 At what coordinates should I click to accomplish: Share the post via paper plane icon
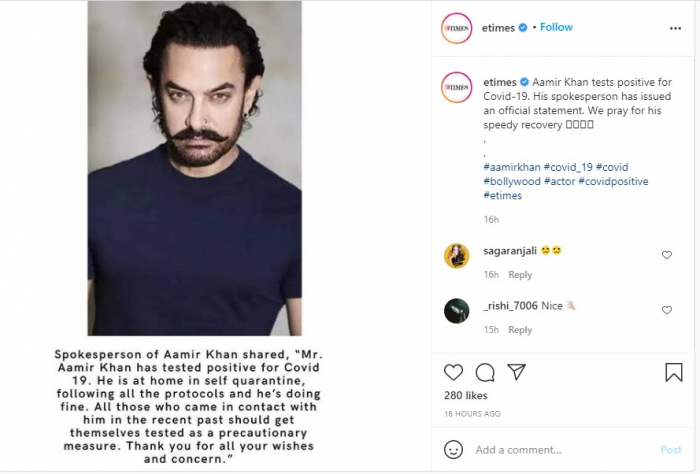pos(517,372)
